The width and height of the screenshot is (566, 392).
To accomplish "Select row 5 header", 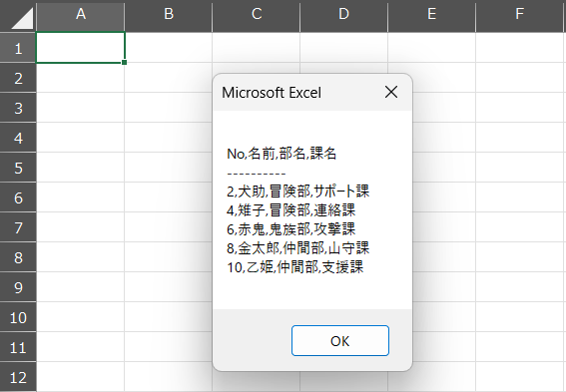I will 18,168.
